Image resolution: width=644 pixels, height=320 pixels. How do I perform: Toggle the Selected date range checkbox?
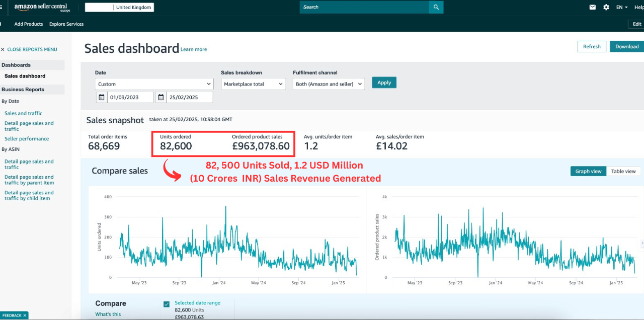(x=167, y=304)
